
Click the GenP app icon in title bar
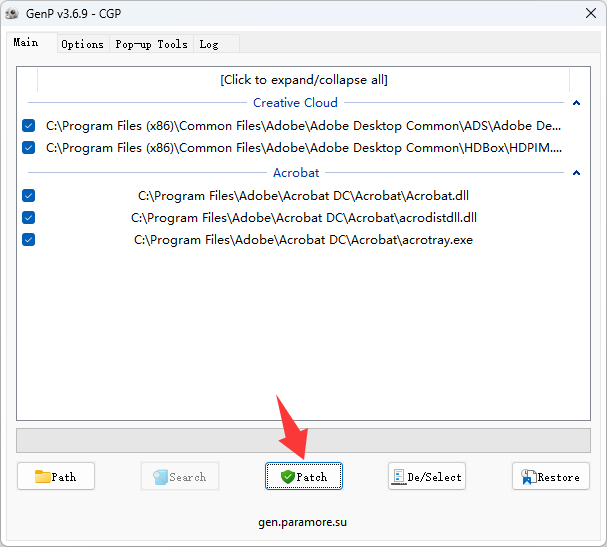[x=12, y=14]
